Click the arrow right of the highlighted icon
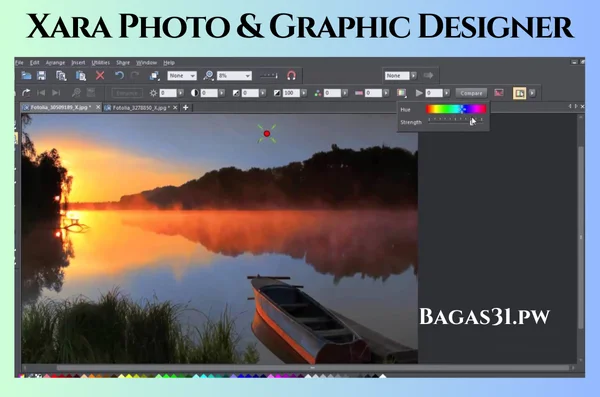 click(x=532, y=93)
